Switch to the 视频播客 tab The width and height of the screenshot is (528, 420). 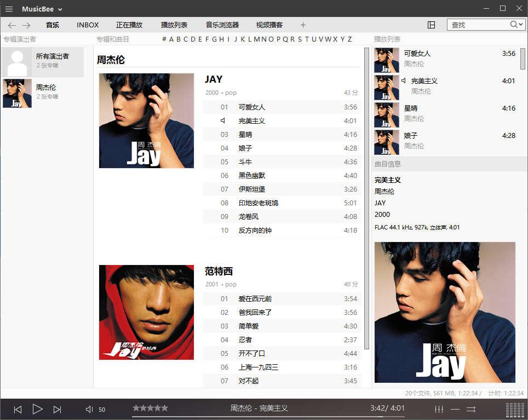[x=269, y=25]
